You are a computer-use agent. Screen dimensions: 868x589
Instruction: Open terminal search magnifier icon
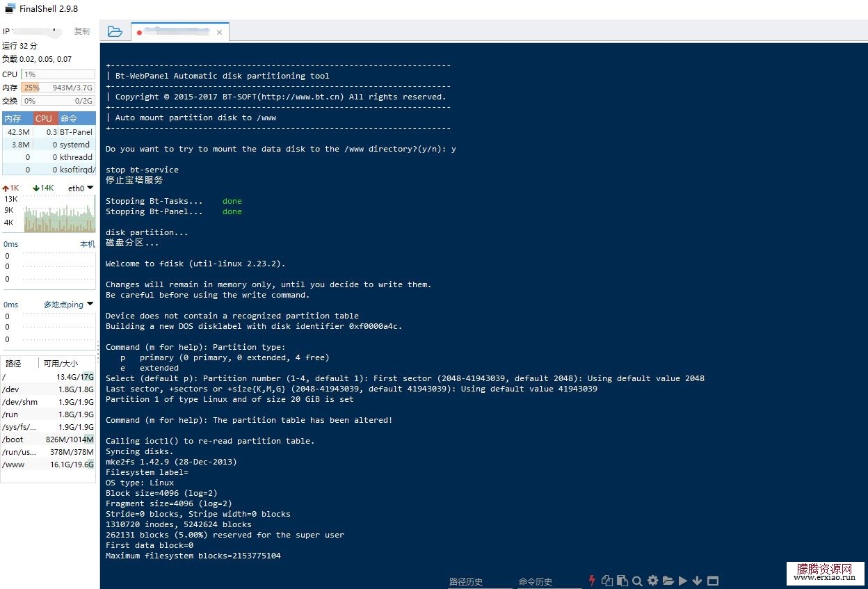click(637, 581)
